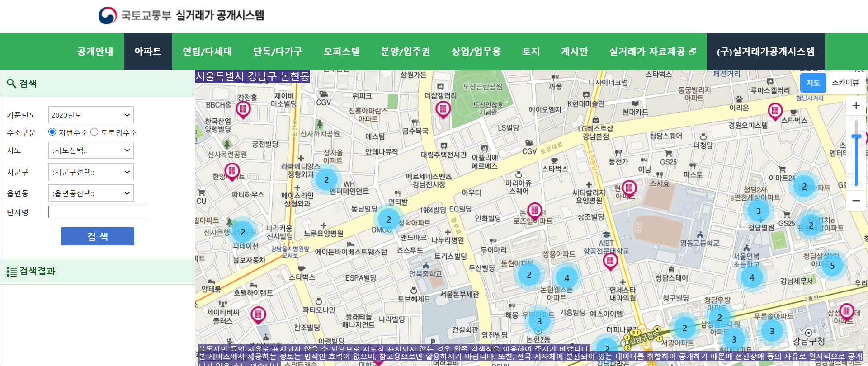This screenshot has height=366, width=868.
Task: Click cluster marker 3 above 청담병원
Action: tap(759, 211)
